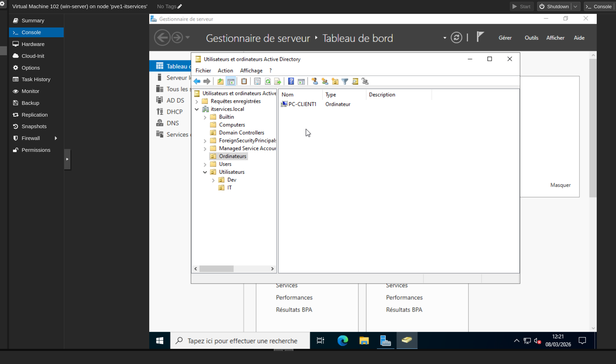Open the Action menu
This screenshot has height=364, width=616.
pyautogui.click(x=225, y=71)
